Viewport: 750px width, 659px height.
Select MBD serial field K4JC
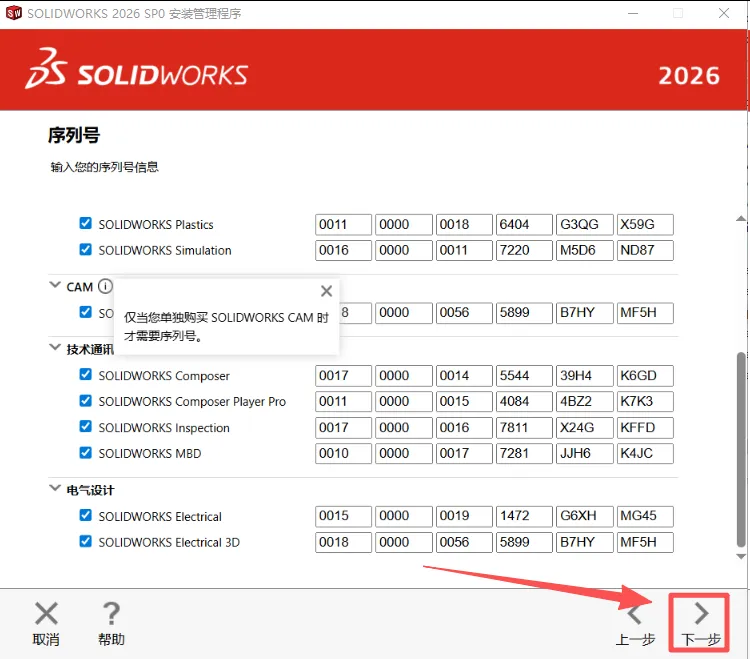(645, 453)
